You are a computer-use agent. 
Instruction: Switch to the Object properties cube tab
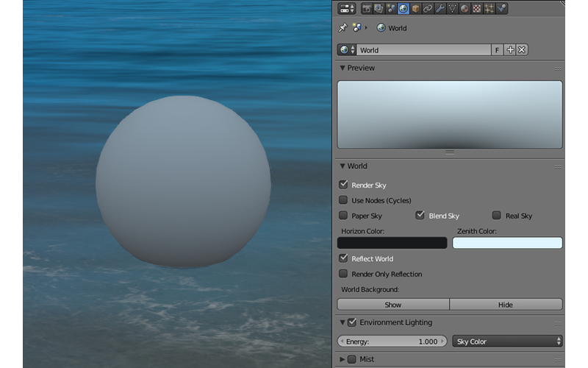[415, 9]
